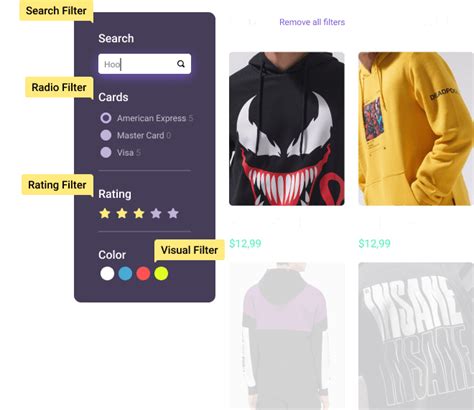Set rating to two stars
The height and width of the screenshot is (410, 474).
pyautogui.click(x=122, y=213)
